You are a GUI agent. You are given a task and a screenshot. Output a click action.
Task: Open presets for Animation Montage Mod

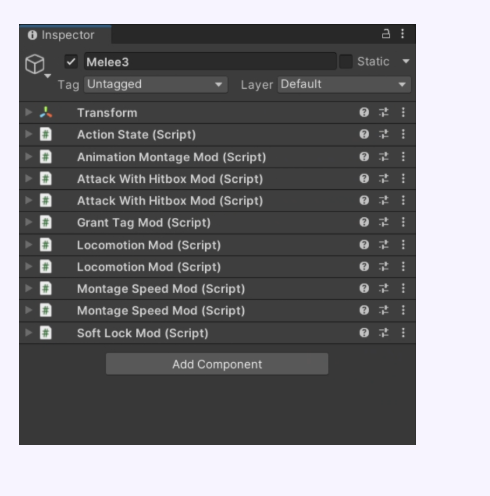(384, 157)
